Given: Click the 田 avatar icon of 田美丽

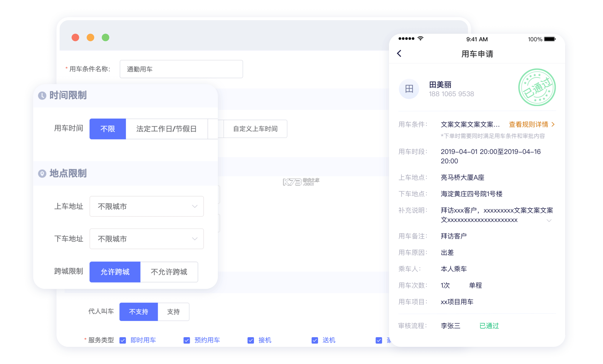Looking at the screenshot, I should [x=409, y=89].
